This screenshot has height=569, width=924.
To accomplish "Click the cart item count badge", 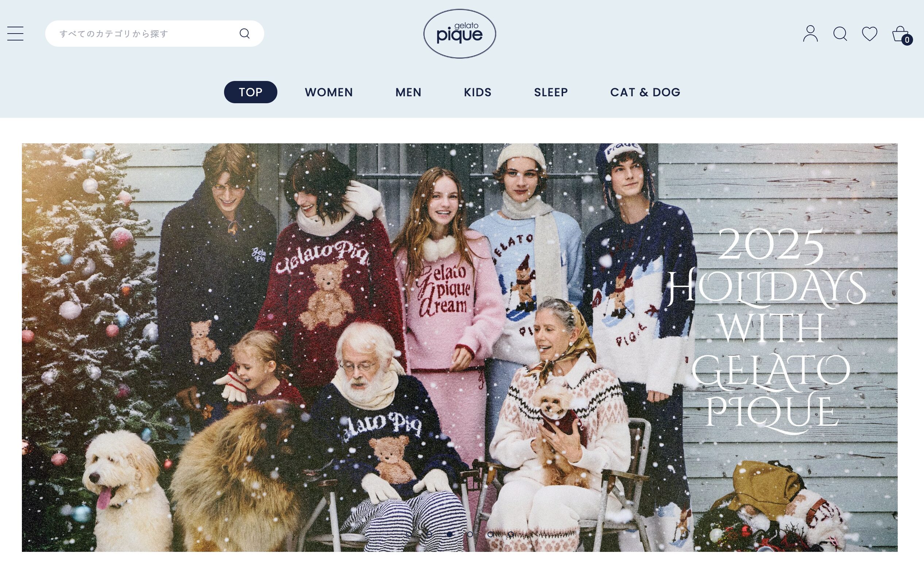I will (907, 40).
